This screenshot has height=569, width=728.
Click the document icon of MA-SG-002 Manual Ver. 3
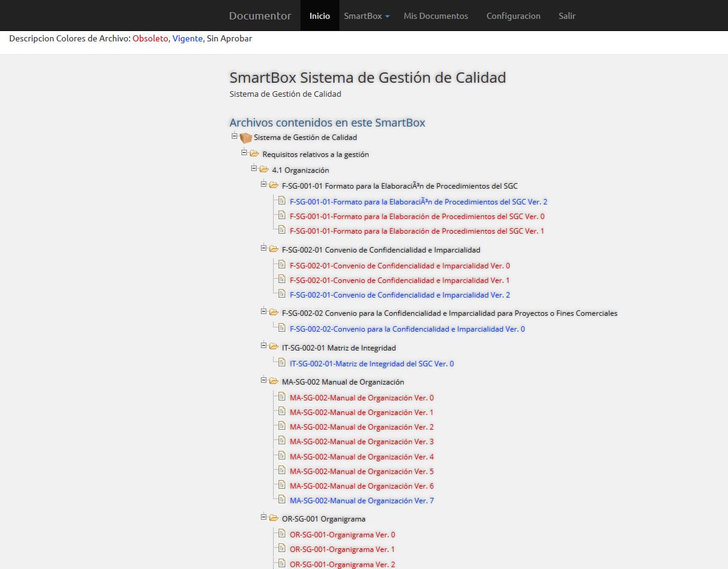[x=282, y=441]
